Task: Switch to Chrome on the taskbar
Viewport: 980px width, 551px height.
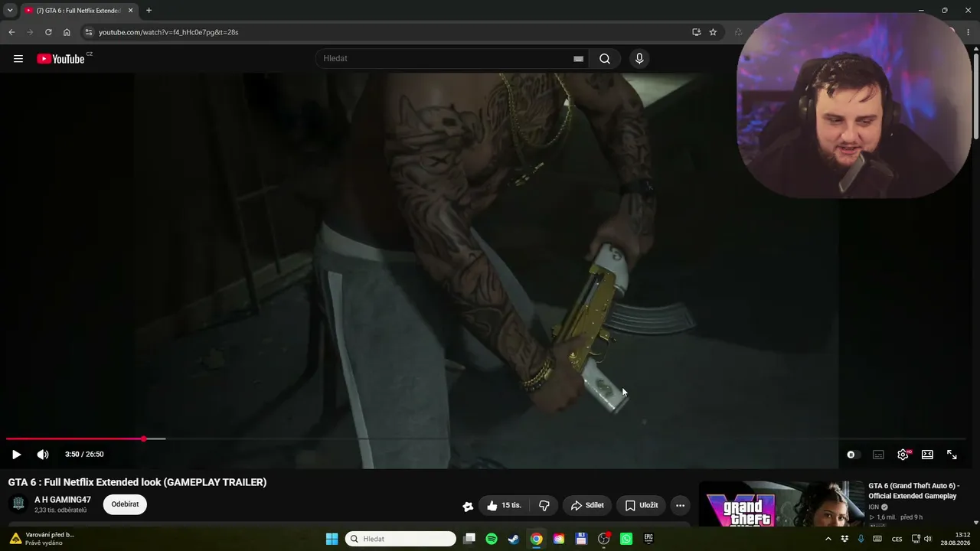Action: [537, 539]
